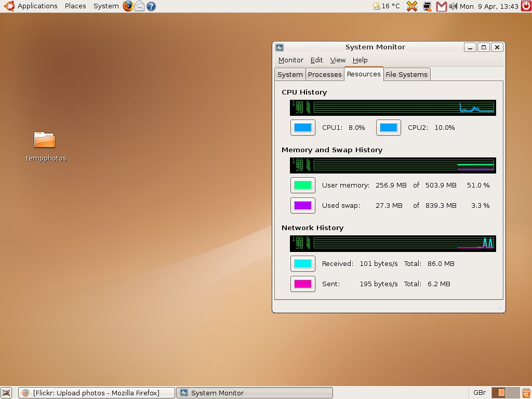Click the network monitor warning tray icon
The width and height of the screenshot is (532, 399).
427,6
